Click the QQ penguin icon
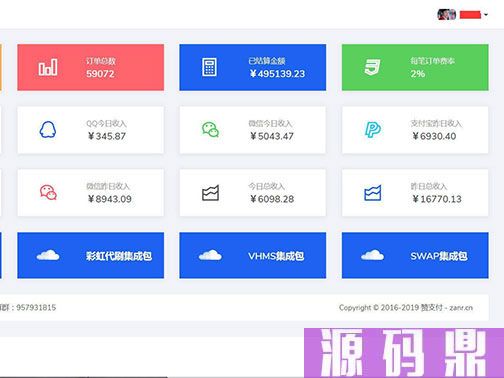This screenshot has width=504, height=378. click(48, 130)
